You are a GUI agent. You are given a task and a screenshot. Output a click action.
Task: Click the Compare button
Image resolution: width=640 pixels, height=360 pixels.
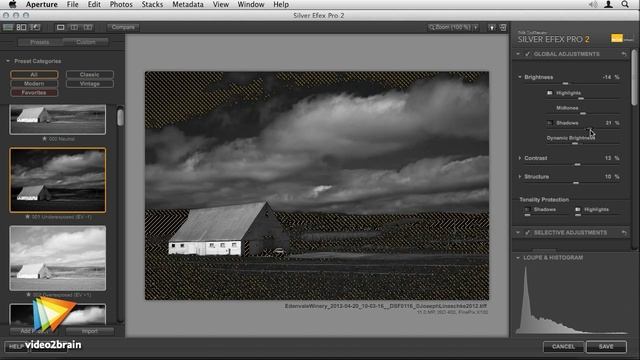pyautogui.click(x=123, y=27)
